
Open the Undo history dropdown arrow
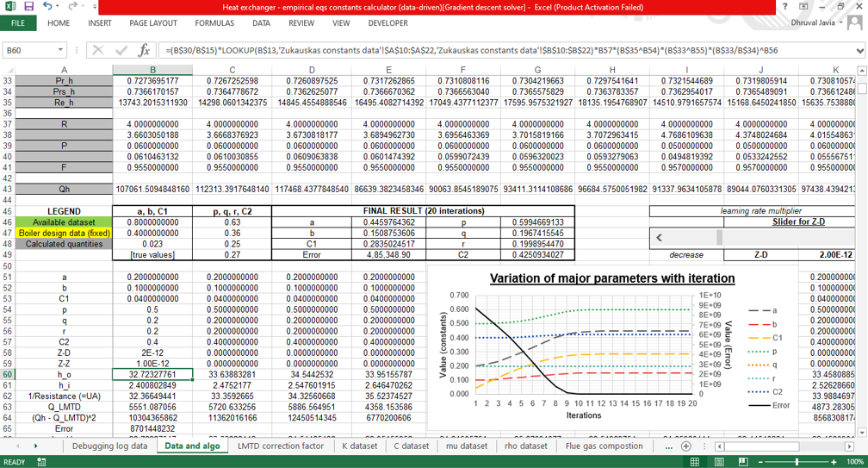click(x=59, y=7)
